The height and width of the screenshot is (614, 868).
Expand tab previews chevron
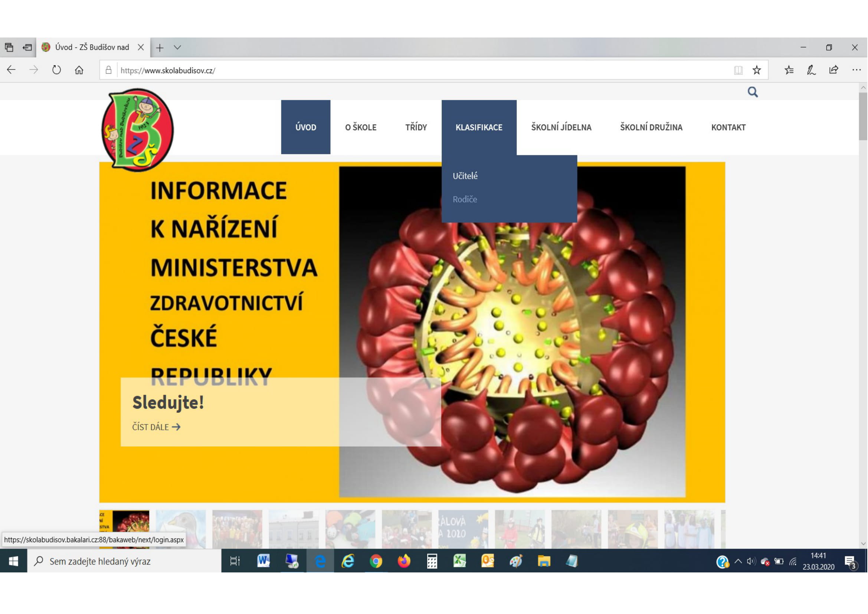(x=177, y=47)
